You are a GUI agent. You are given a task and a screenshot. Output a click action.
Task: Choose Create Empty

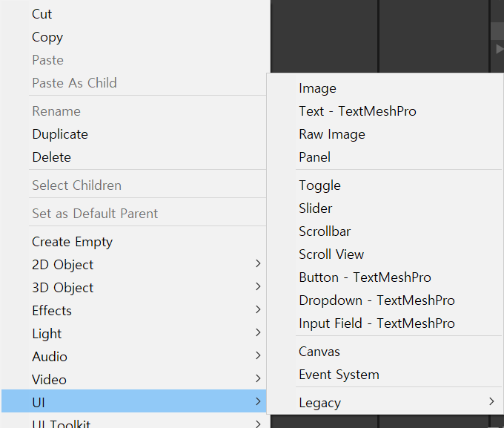coord(133,242)
